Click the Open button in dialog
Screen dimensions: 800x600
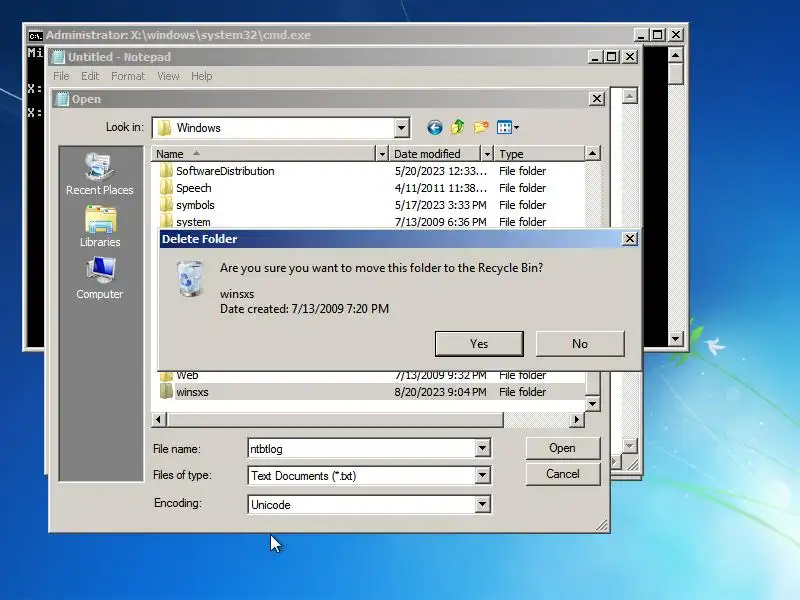562,448
